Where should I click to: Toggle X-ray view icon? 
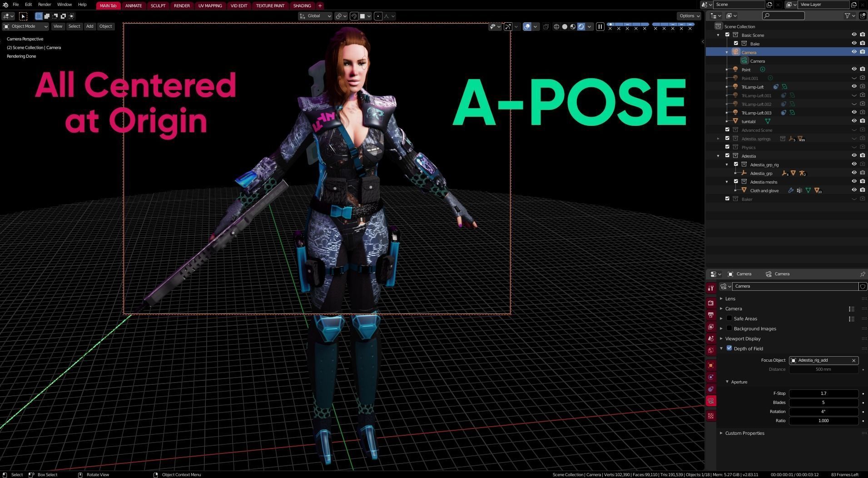pos(546,26)
